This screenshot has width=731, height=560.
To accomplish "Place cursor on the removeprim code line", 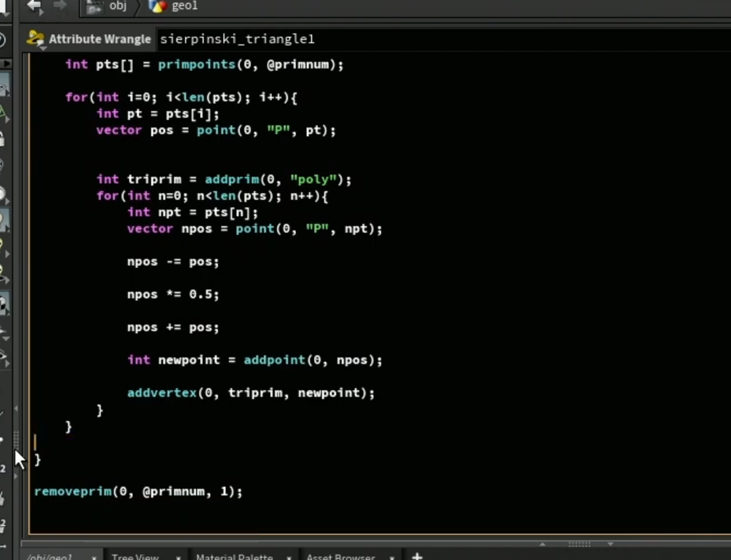I will pos(138,491).
